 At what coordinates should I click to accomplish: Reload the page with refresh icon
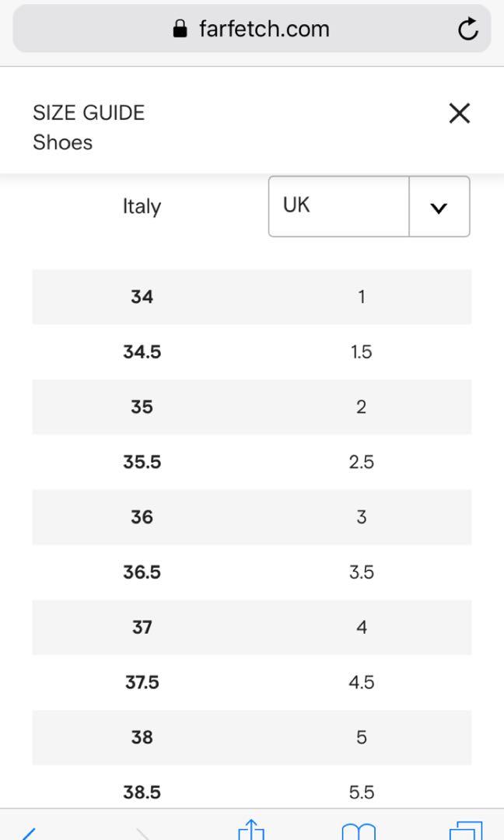coord(467,29)
